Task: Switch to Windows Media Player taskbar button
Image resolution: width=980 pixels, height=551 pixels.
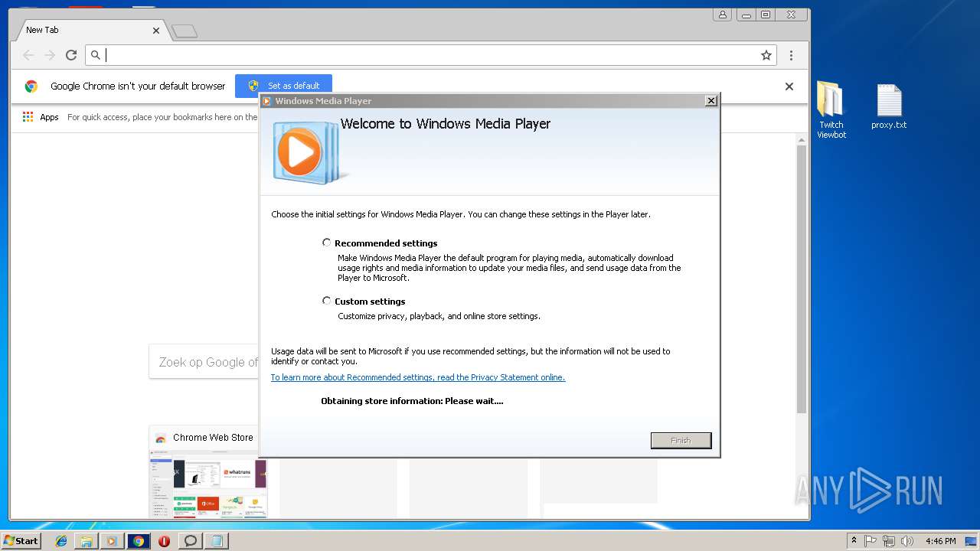Action: [112, 541]
